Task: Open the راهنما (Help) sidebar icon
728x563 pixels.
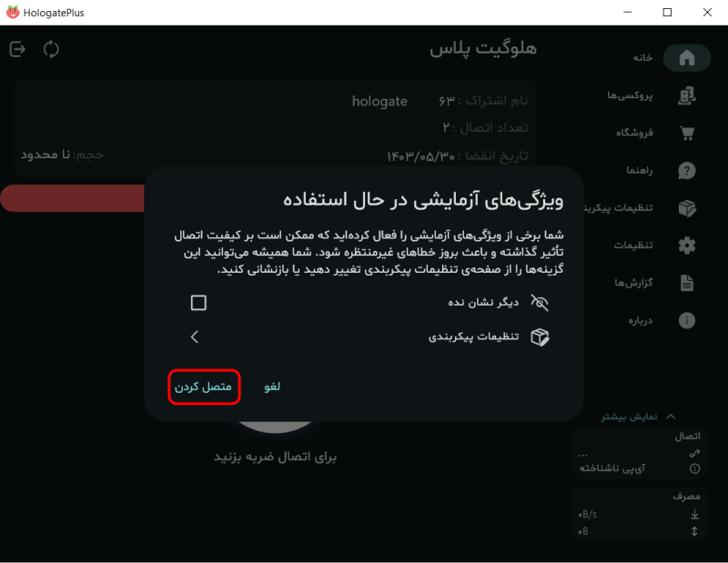Action: 687,169
